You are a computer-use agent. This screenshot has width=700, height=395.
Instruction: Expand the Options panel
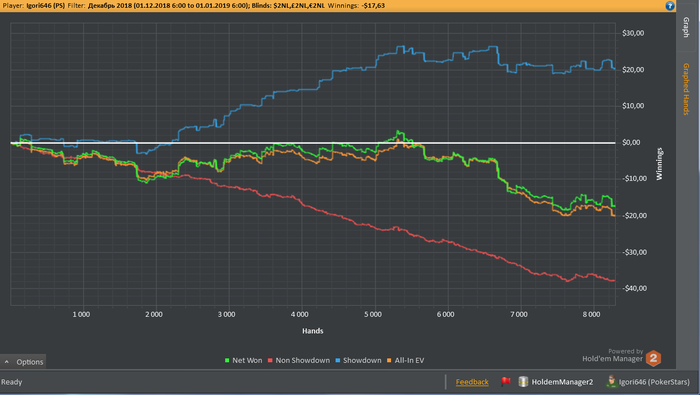pyautogui.click(x=23, y=362)
